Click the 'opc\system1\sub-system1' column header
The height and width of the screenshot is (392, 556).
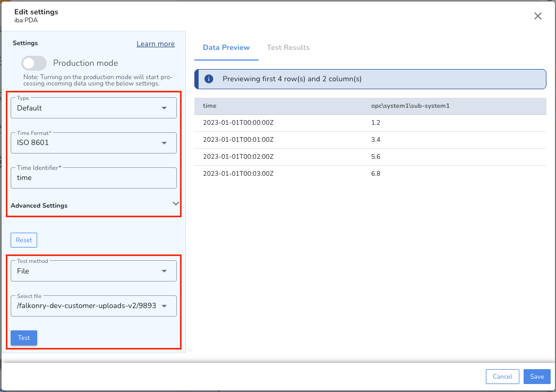[410, 106]
